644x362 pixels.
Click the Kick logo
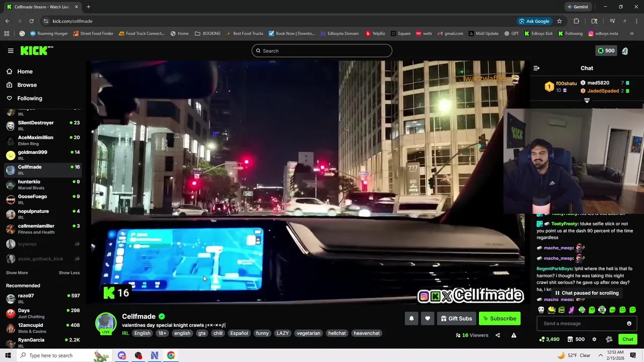37,50
